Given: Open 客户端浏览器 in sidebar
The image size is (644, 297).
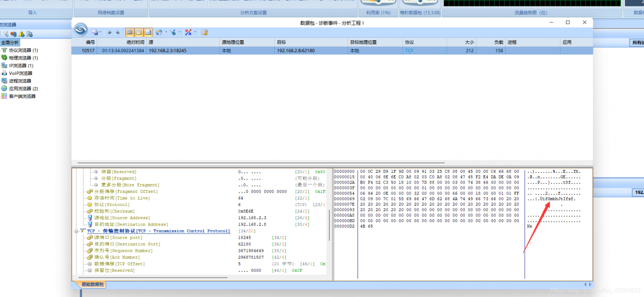Looking at the screenshot, I should pyautogui.click(x=22, y=96).
